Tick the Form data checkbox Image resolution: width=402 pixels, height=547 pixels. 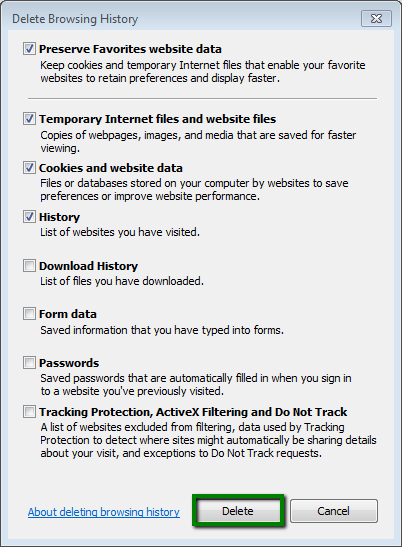(29, 314)
